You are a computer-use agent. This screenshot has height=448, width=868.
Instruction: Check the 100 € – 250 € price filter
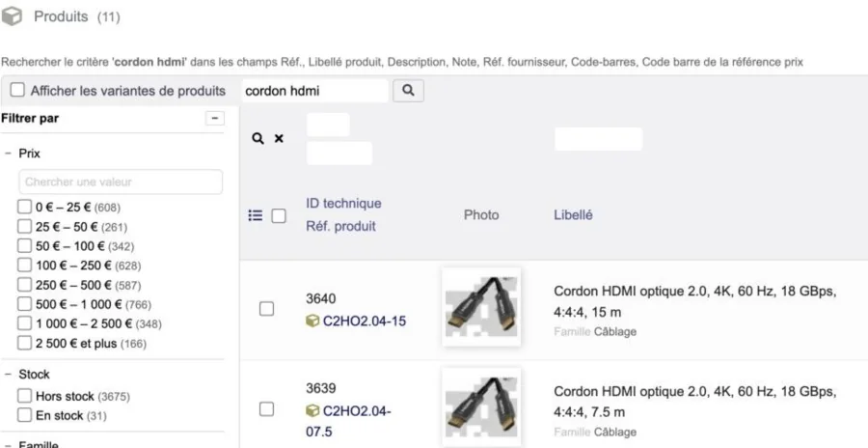[24, 265]
